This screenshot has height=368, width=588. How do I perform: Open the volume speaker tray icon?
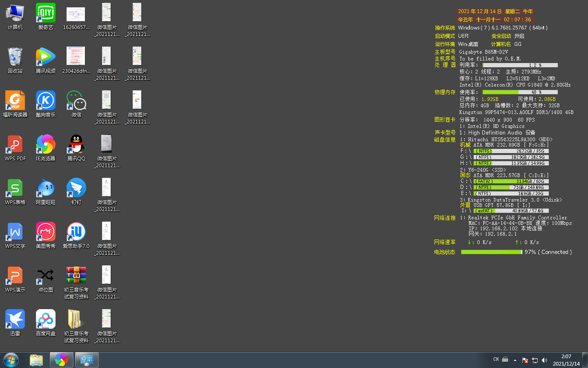(545, 360)
